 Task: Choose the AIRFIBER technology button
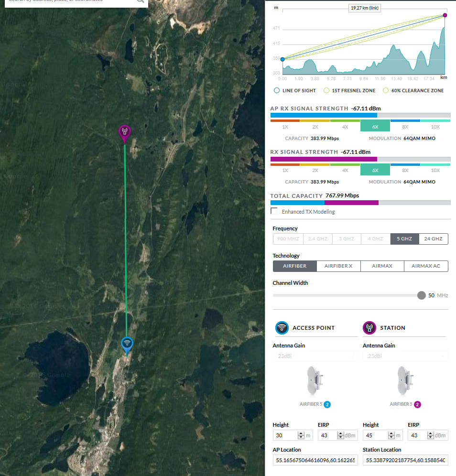click(x=295, y=266)
